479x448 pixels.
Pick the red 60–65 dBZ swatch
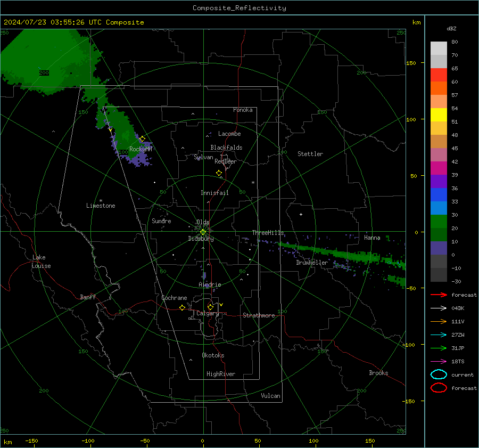pyautogui.click(x=439, y=75)
